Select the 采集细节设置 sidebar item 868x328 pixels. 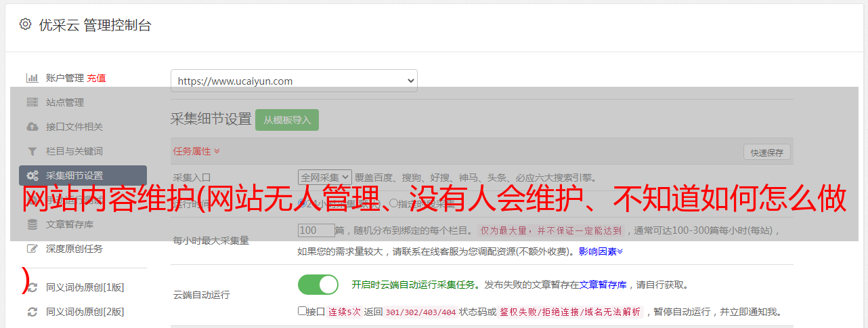pyautogui.click(x=83, y=176)
